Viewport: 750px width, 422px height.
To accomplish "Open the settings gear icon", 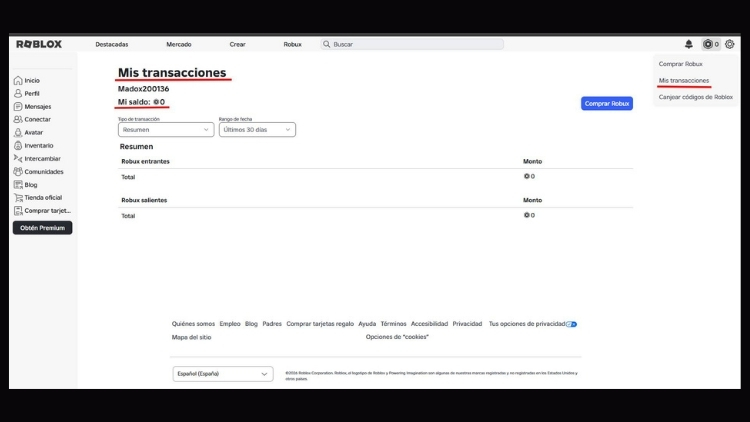I will pyautogui.click(x=729, y=44).
